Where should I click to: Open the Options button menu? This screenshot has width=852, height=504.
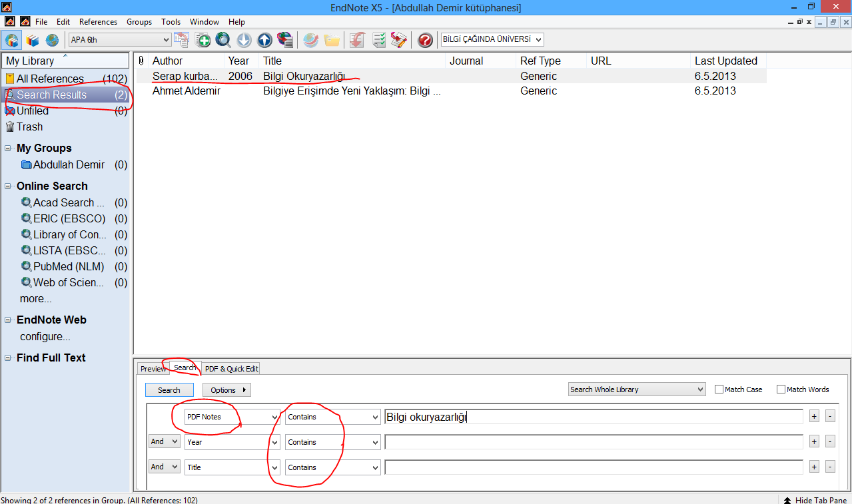[226, 390]
